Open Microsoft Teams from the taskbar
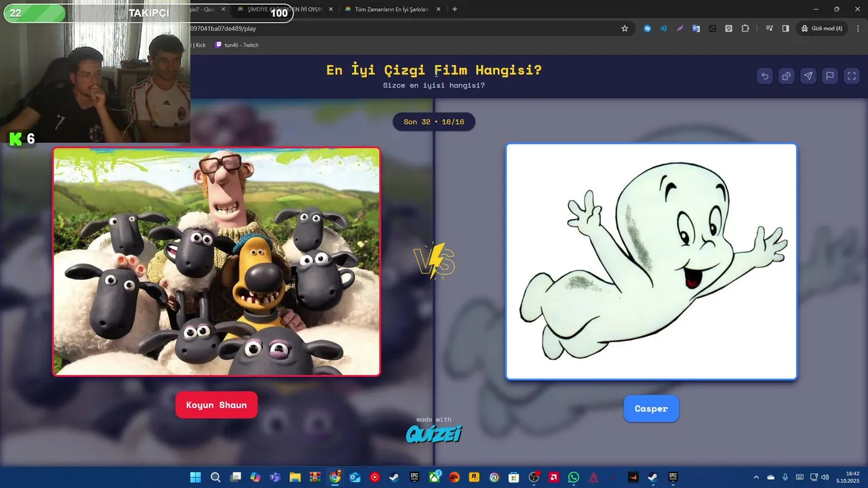 pos(275,477)
